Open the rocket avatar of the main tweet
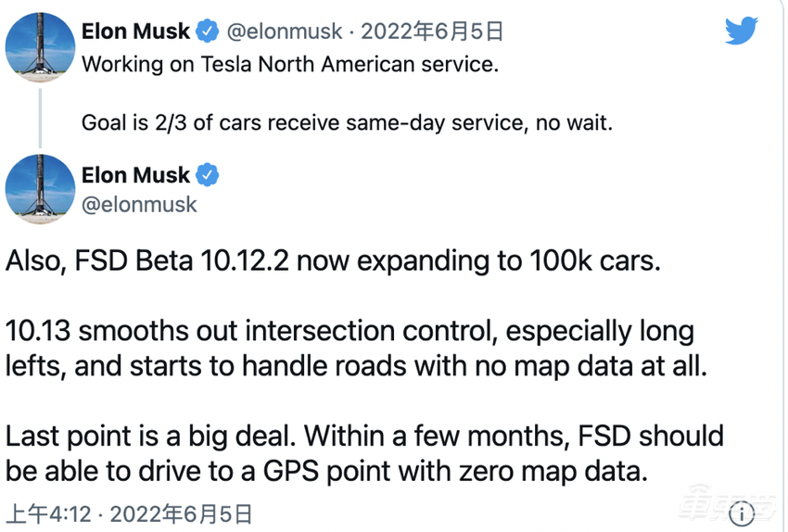Viewport: 788px width, 532px height. pos(40,188)
